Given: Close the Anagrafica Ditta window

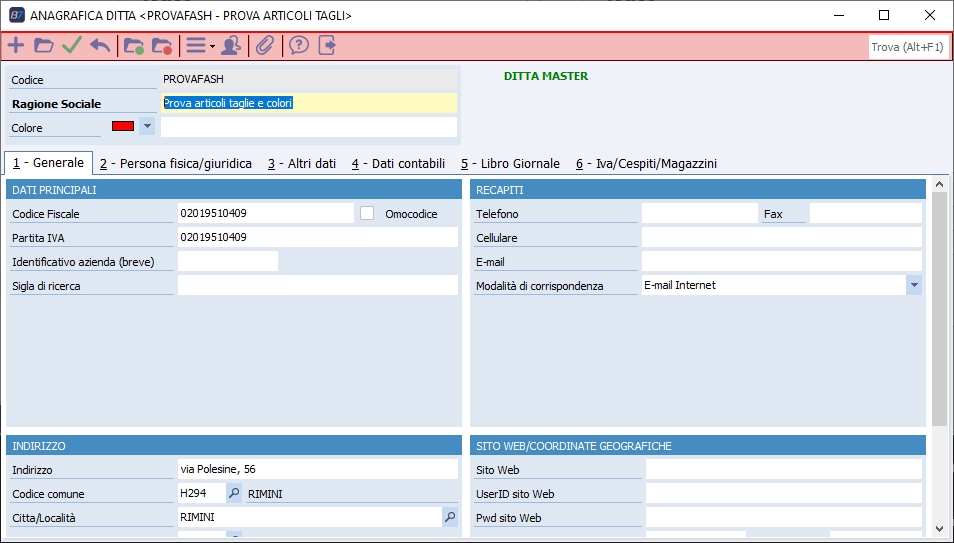Looking at the screenshot, I should tap(930, 15).
